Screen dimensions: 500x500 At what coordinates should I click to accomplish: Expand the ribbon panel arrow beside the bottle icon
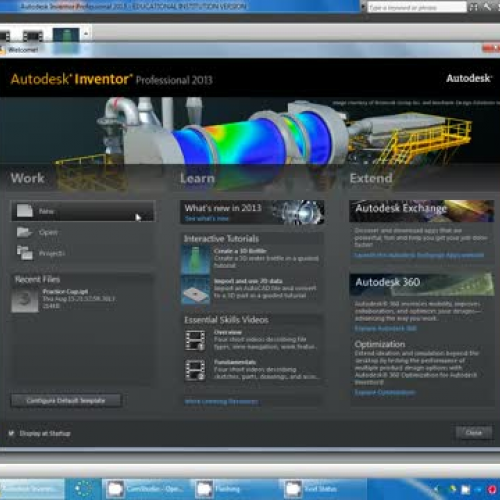(86, 34)
